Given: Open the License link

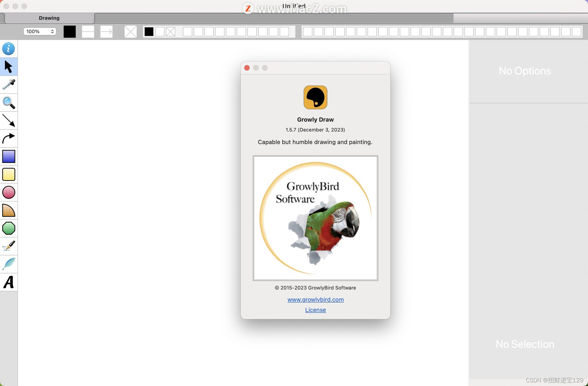Looking at the screenshot, I should 315,310.
